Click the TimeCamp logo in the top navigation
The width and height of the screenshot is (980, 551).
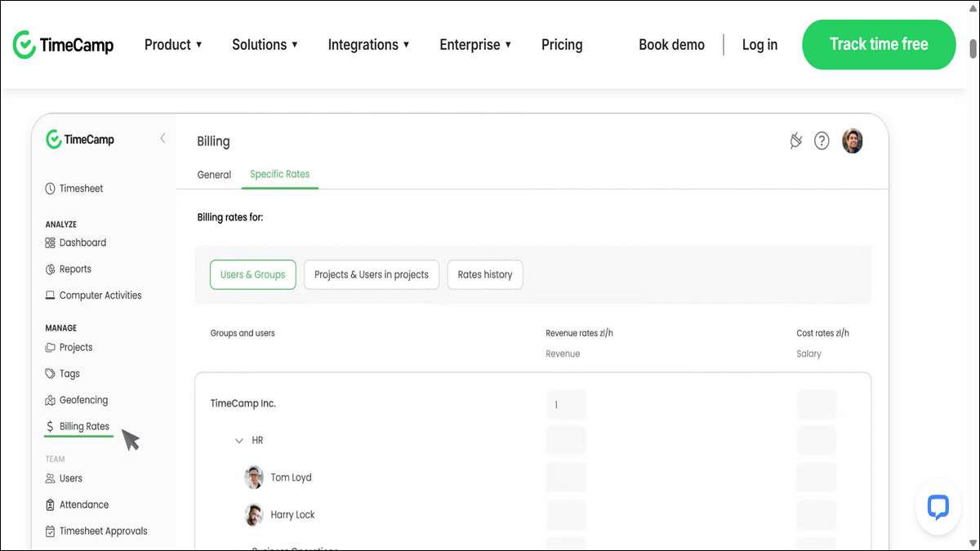pyautogui.click(x=63, y=45)
